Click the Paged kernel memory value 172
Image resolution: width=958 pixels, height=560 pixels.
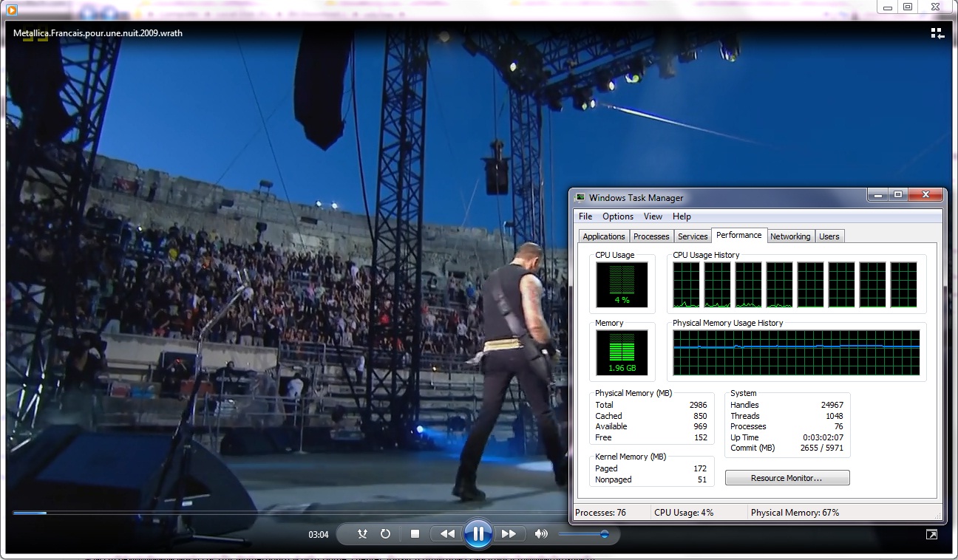point(700,468)
